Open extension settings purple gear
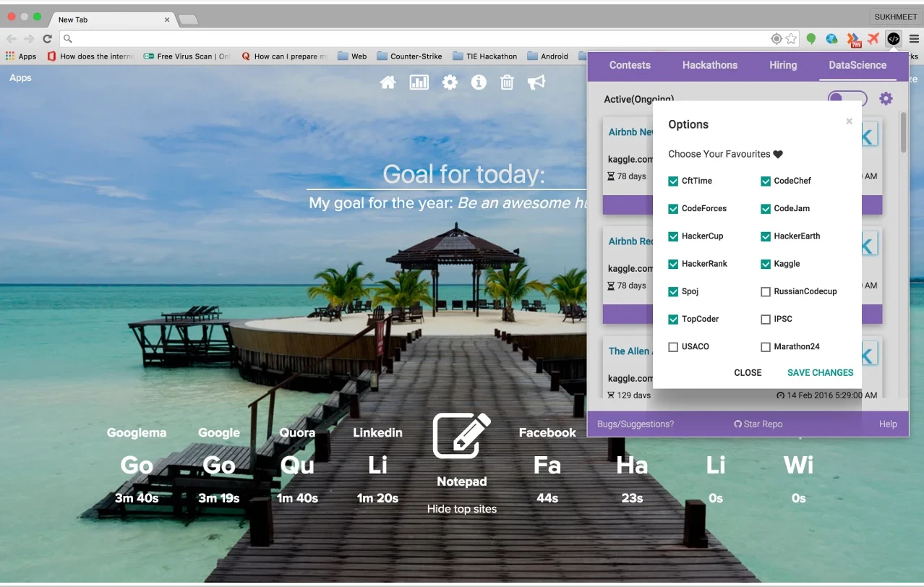This screenshot has width=924, height=587. coord(886,98)
